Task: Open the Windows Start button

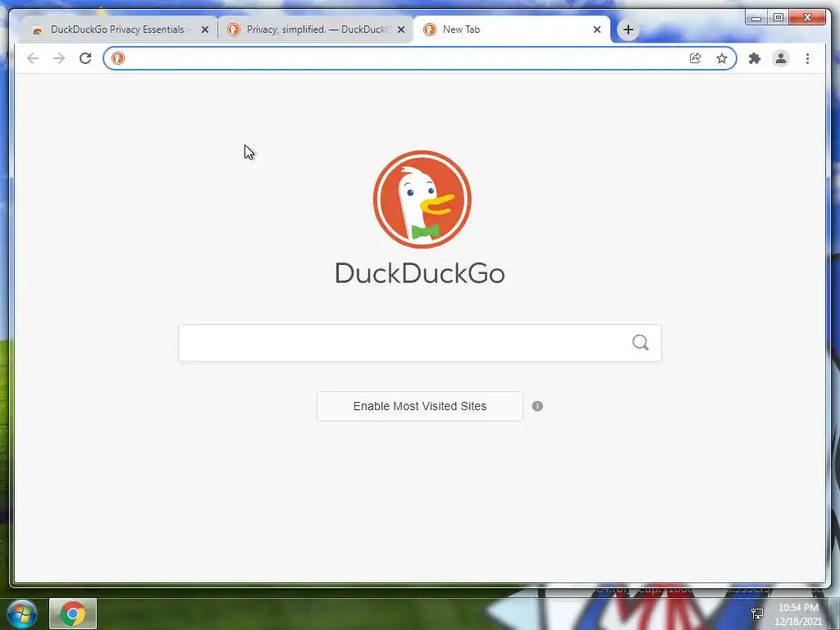Action: (22, 613)
